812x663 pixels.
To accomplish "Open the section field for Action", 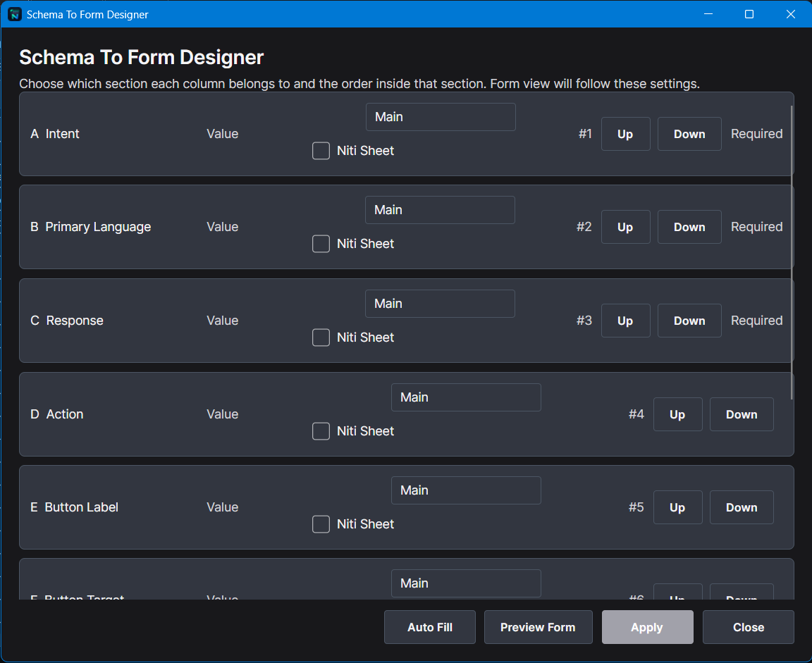I will (466, 397).
